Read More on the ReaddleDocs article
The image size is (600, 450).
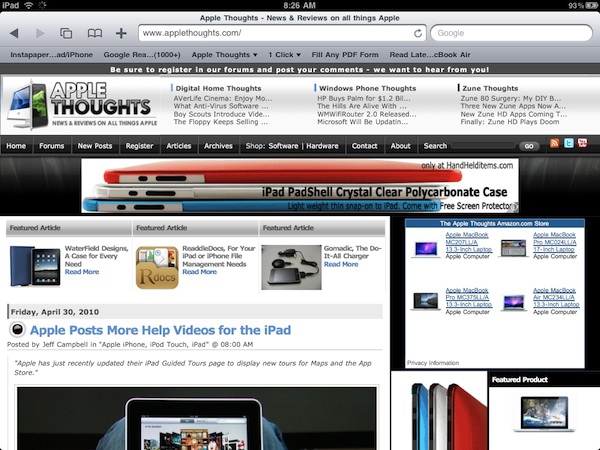click(x=199, y=272)
